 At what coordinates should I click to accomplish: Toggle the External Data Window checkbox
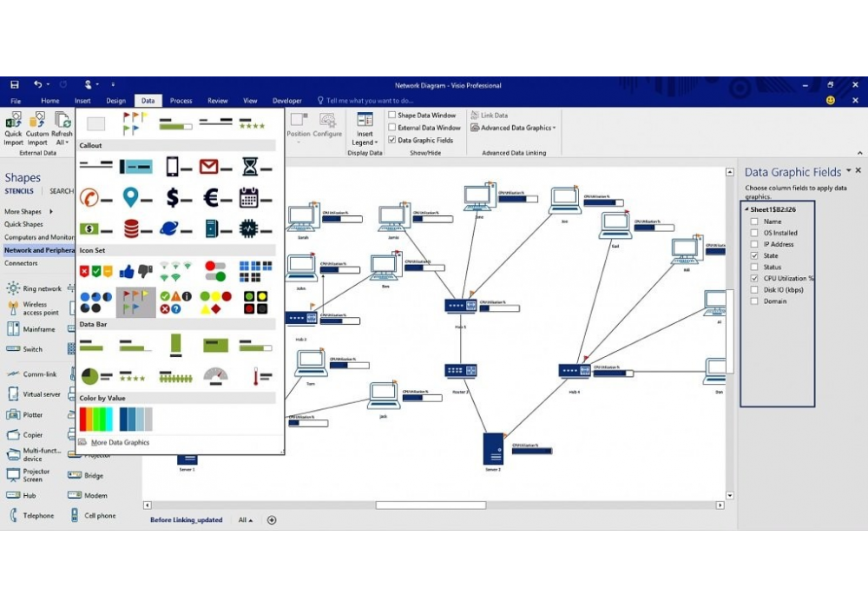click(x=392, y=127)
